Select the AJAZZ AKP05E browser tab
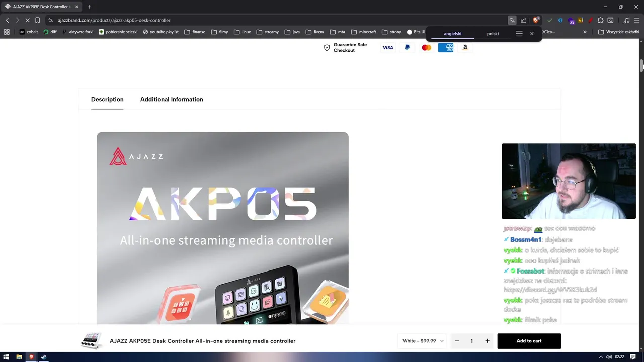644x362 pixels. pyautogui.click(x=40, y=7)
